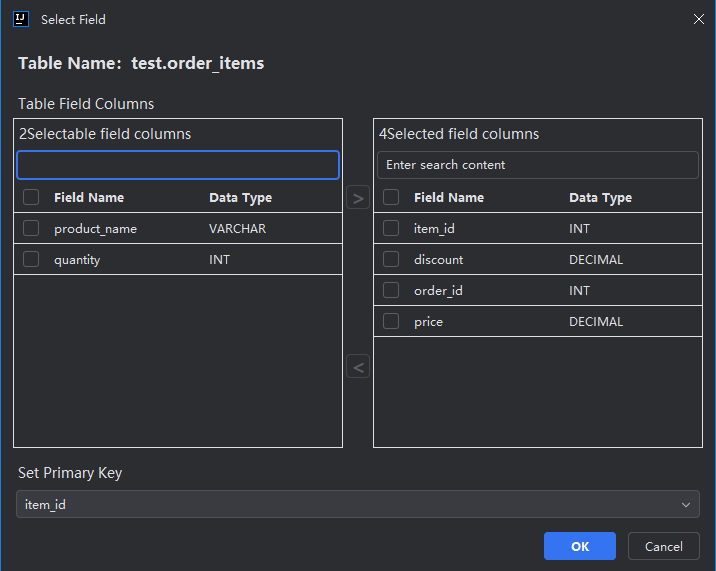
Task: Click the 'Enter search content' search field
Action: [x=538, y=165]
